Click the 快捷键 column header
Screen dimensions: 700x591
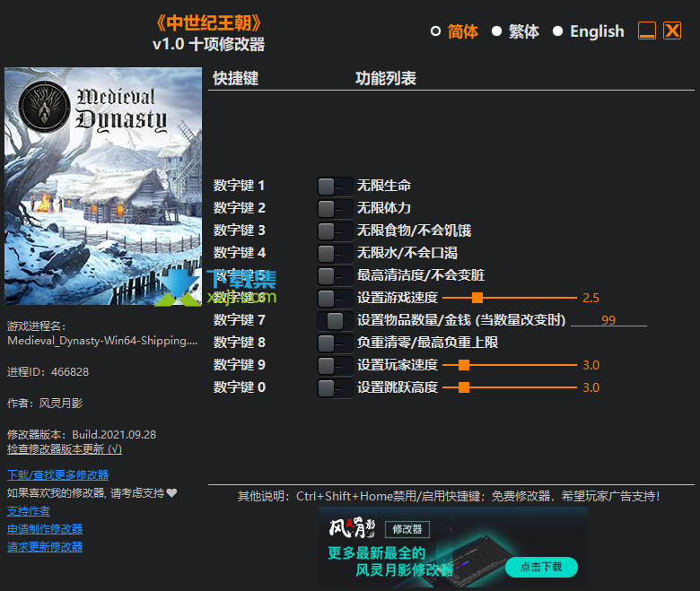(236, 78)
